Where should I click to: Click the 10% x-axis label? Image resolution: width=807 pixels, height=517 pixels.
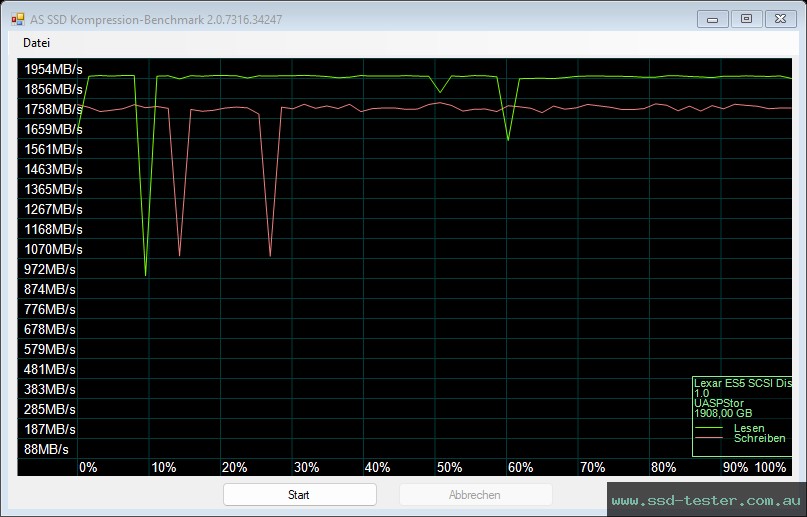tap(164, 468)
